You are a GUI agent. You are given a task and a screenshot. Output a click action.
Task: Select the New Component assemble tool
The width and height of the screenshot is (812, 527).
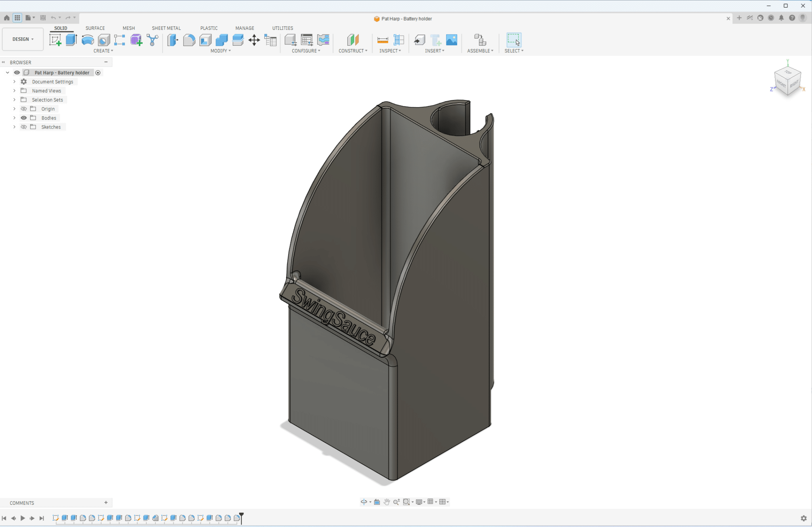coord(480,40)
